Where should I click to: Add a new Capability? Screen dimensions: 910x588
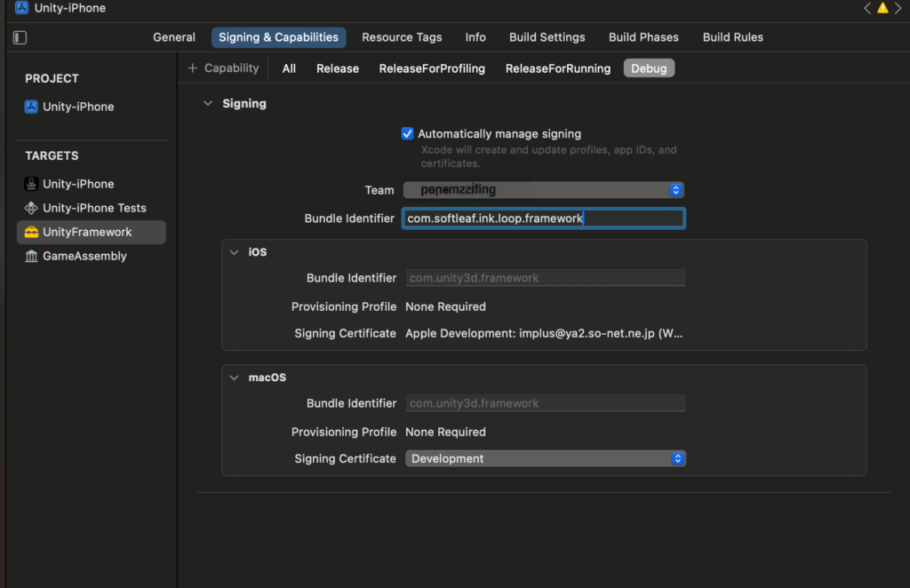click(223, 68)
